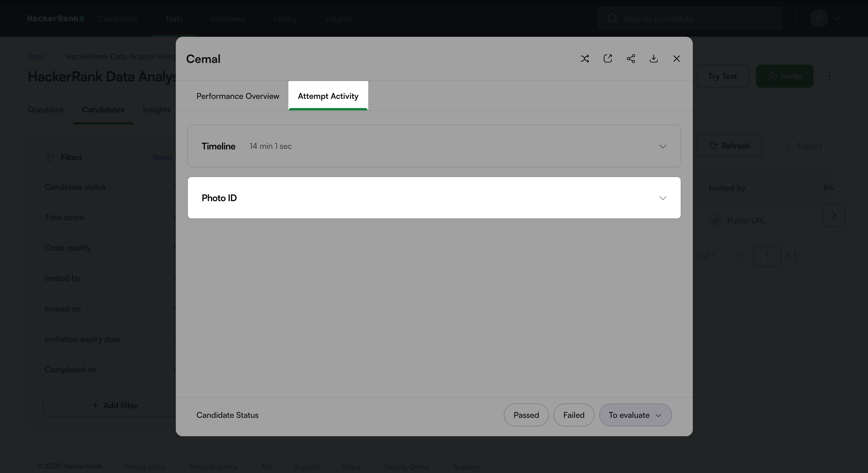Mark candidate as Failed
868x473 pixels.
[574, 415]
